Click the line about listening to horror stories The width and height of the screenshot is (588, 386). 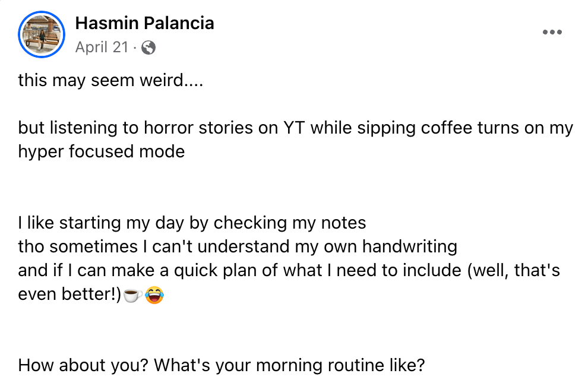coord(296,128)
